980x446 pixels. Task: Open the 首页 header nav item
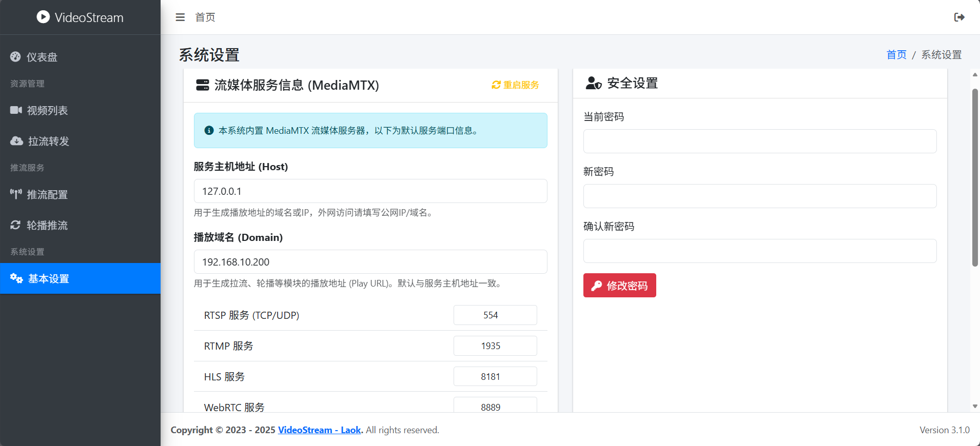[x=205, y=17]
